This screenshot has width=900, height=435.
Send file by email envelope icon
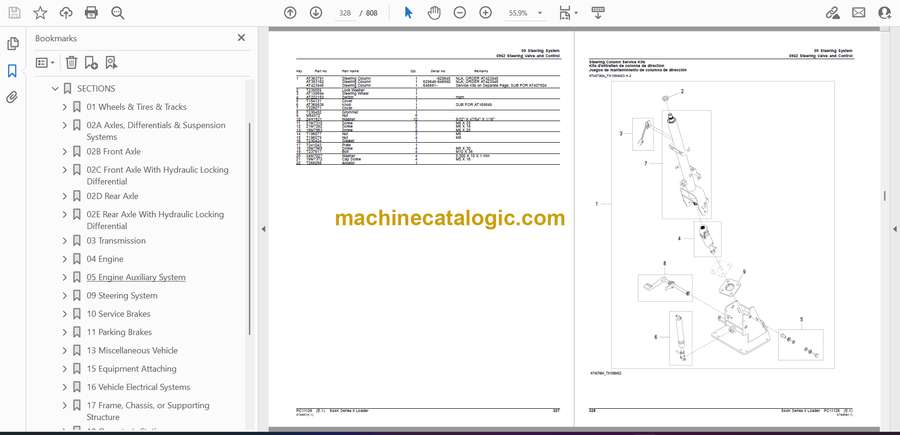click(859, 13)
